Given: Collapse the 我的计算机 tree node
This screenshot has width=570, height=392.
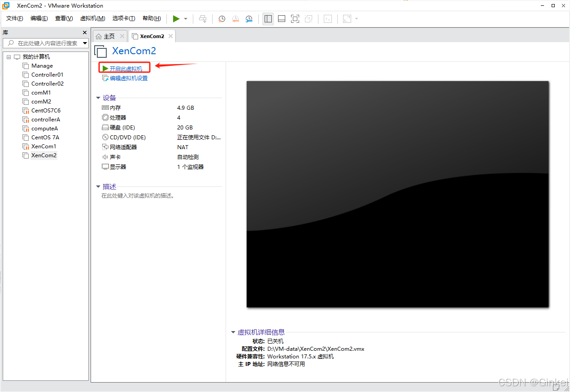Looking at the screenshot, I should (9, 57).
